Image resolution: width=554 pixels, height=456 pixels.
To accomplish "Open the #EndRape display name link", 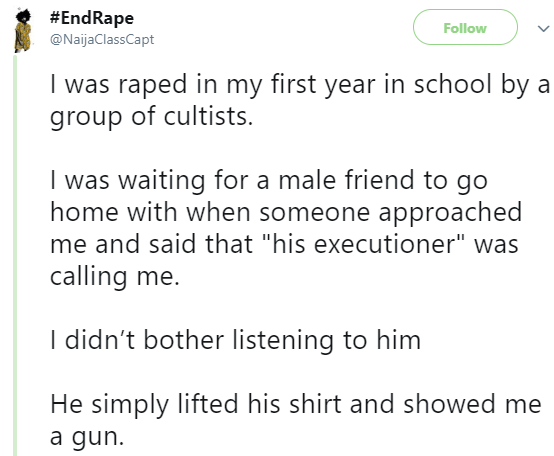I will tap(92, 18).
